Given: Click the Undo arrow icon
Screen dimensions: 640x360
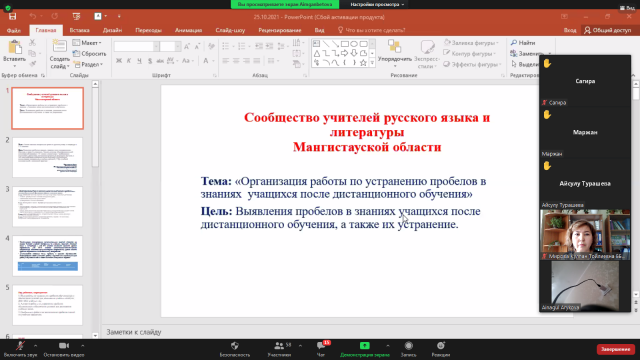Looking at the screenshot, I should (33, 16).
